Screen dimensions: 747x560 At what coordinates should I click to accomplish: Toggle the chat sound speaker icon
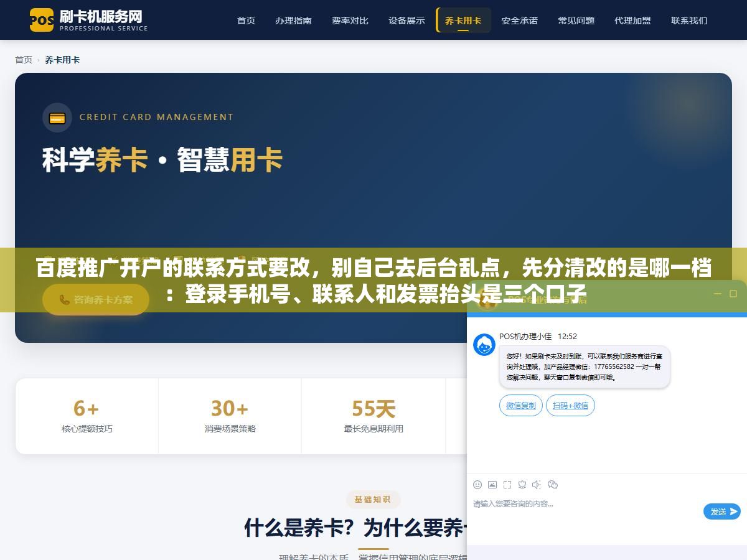click(x=537, y=485)
